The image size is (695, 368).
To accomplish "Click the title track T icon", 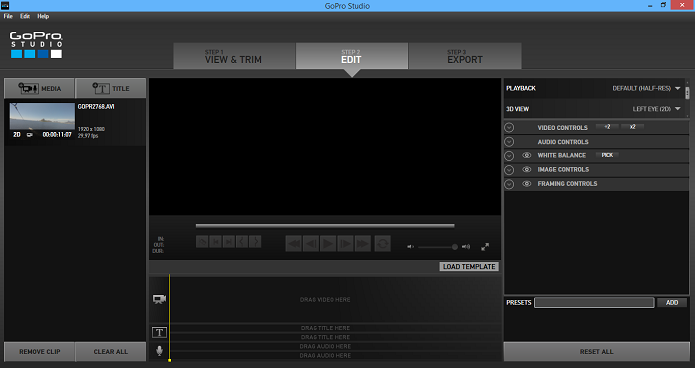I will tap(160, 332).
